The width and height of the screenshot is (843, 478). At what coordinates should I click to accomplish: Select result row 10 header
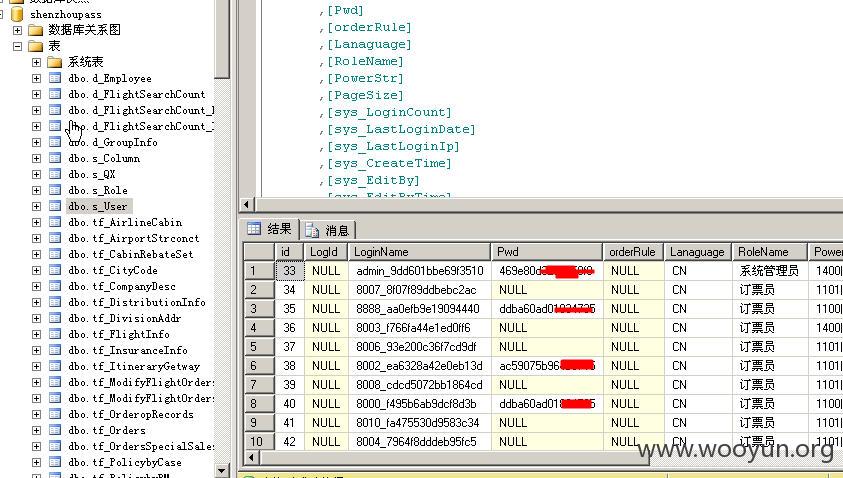260,442
